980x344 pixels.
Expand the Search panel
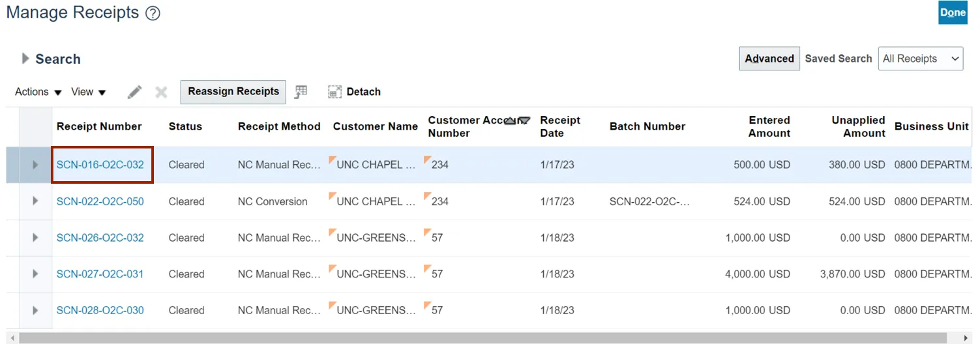(x=25, y=59)
